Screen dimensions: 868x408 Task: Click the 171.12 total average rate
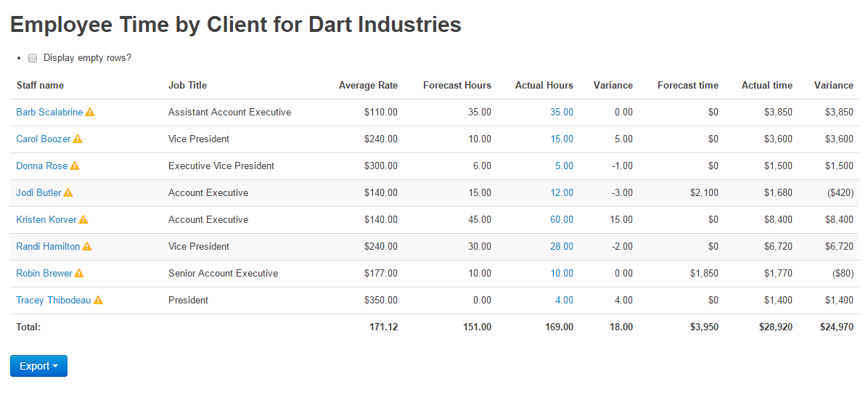384,327
